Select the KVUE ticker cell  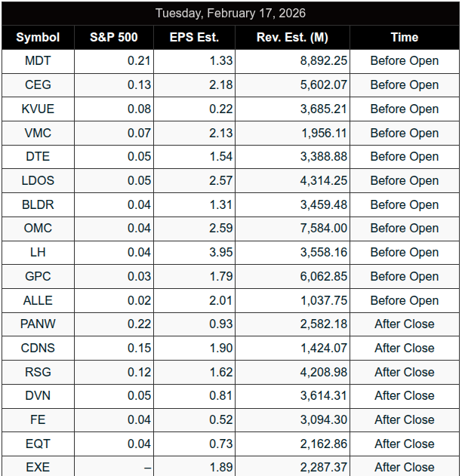tap(38, 109)
